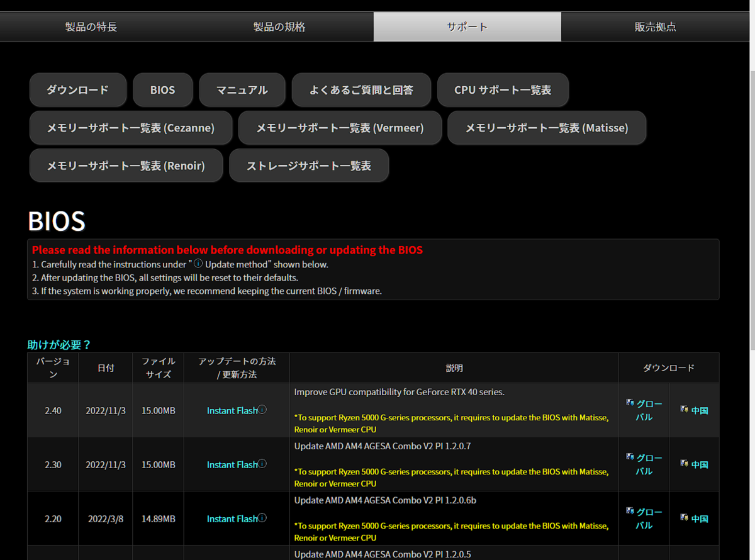Open メモリーサポート一覧表 (Vermeer)

pos(340,128)
